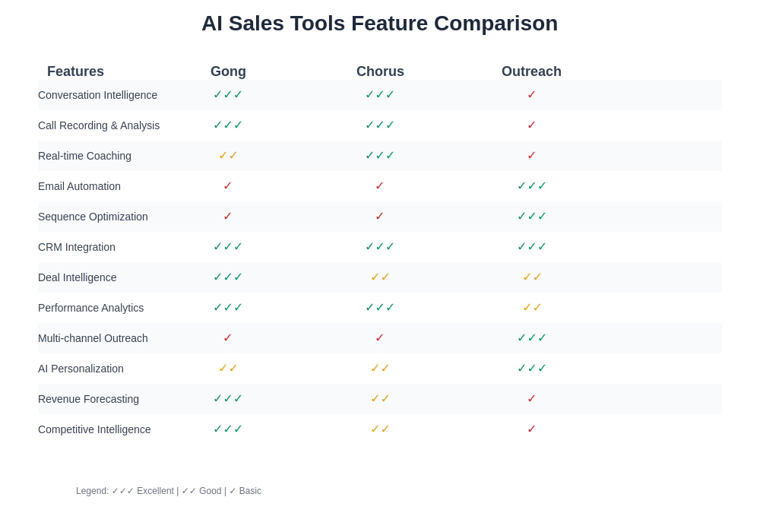
Task: Click the Deal Intelligence row label
Action: 78,277
